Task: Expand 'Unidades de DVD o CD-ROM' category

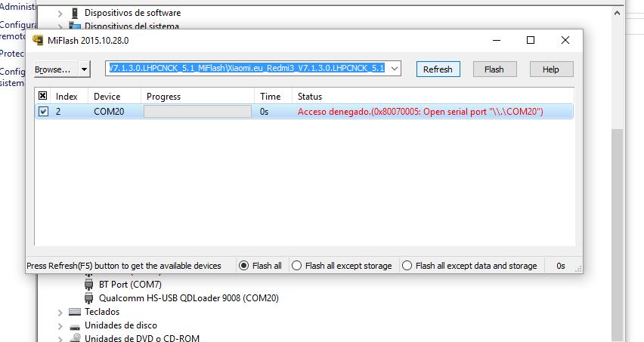Action: [x=60, y=339]
